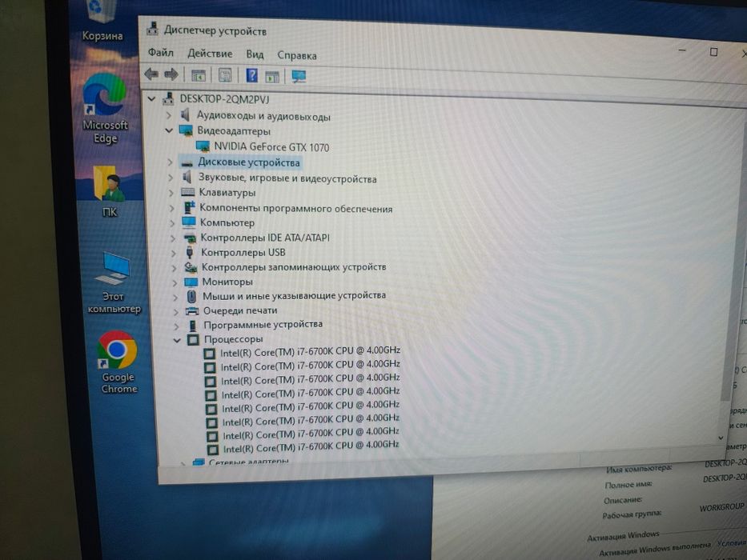Expand Контроллеры IDE ATA/ATAPI category
Screen dimensions: 747x560
click(x=173, y=238)
